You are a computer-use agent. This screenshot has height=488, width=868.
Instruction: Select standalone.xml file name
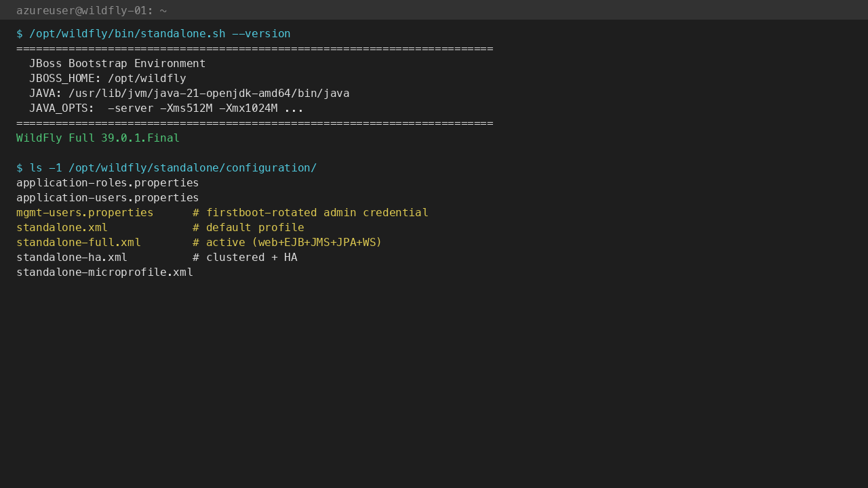(x=62, y=228)
